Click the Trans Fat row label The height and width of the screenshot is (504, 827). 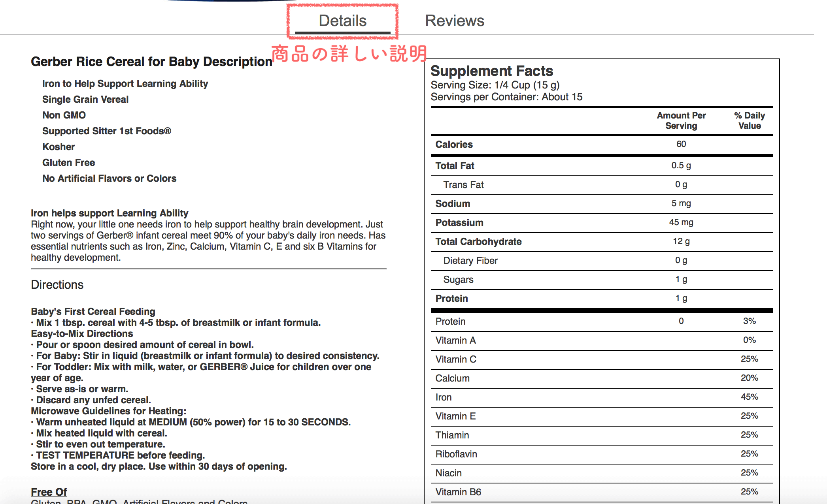pos(464,185)
